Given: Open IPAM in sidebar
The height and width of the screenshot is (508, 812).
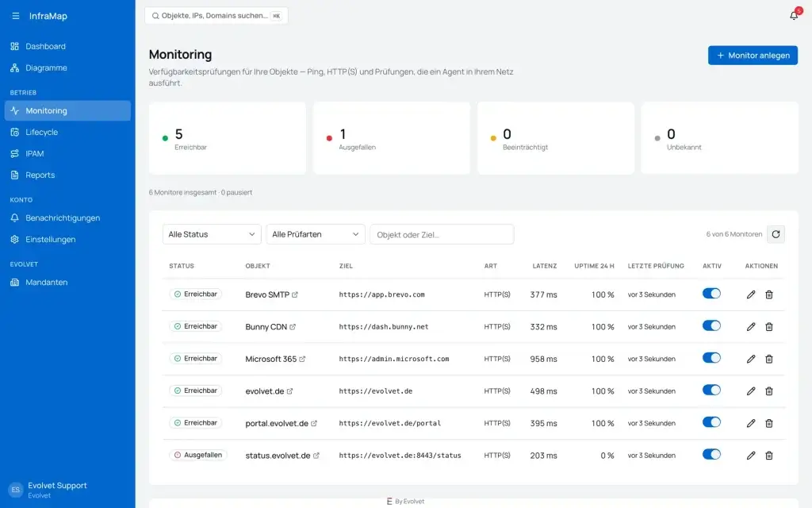Looking at the screenshot, I should coord(67,153).
